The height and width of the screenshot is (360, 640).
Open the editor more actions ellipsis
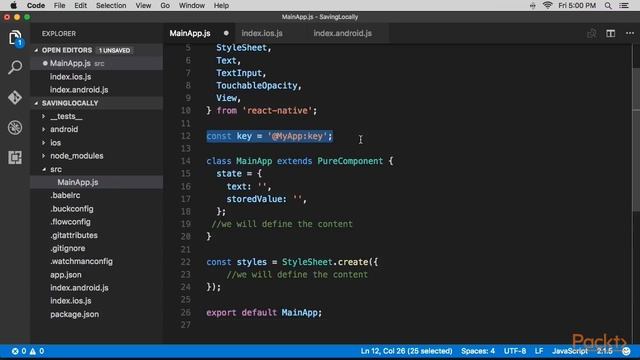pos(630,33)
